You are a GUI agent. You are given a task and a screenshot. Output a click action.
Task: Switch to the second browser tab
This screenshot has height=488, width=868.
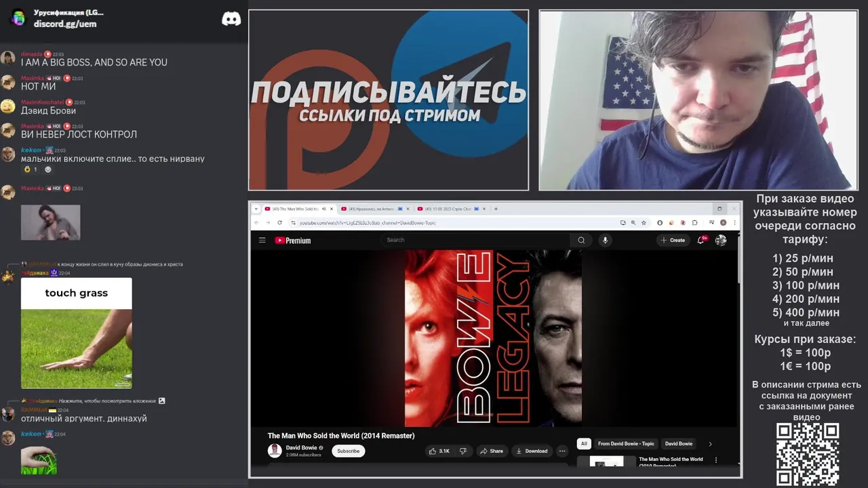(x=376, y=209)
